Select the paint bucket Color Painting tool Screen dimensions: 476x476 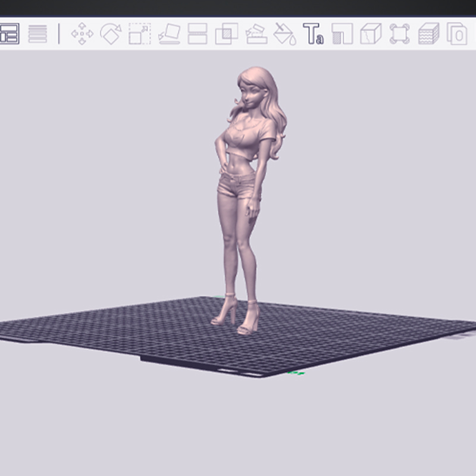coord(285,34)
